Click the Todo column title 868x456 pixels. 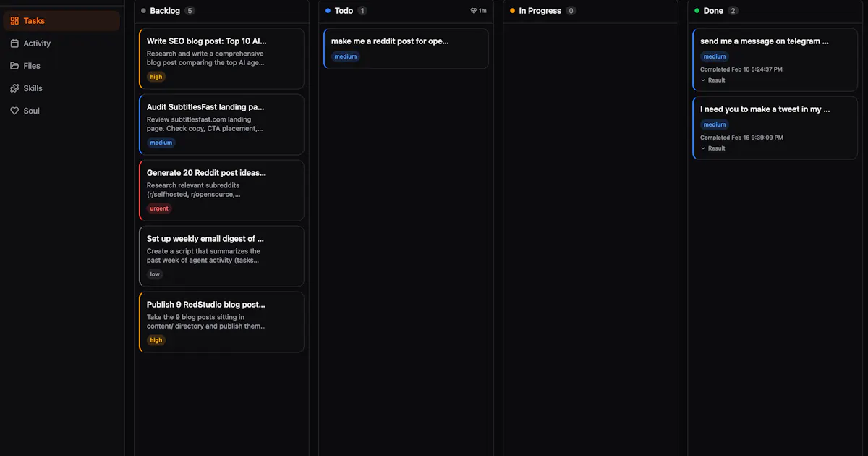[344, 11]
